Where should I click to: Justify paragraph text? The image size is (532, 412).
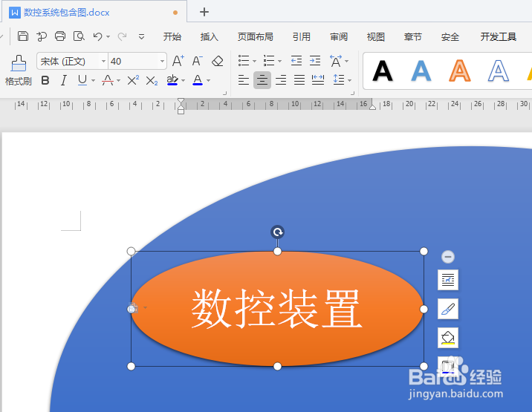(299, 80)
